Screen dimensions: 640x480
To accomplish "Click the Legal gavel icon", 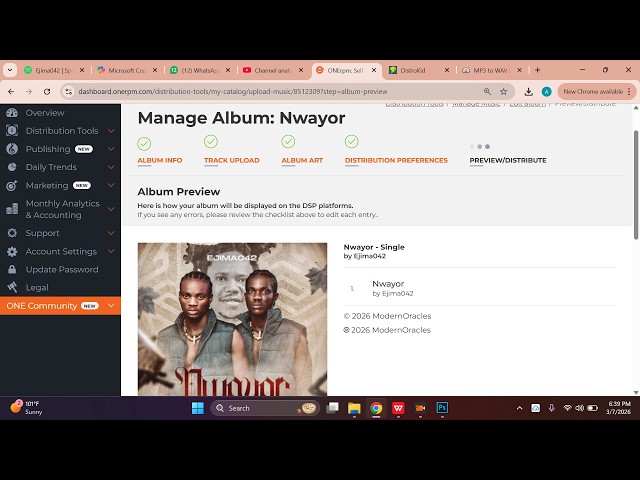I will click(12, 287).
